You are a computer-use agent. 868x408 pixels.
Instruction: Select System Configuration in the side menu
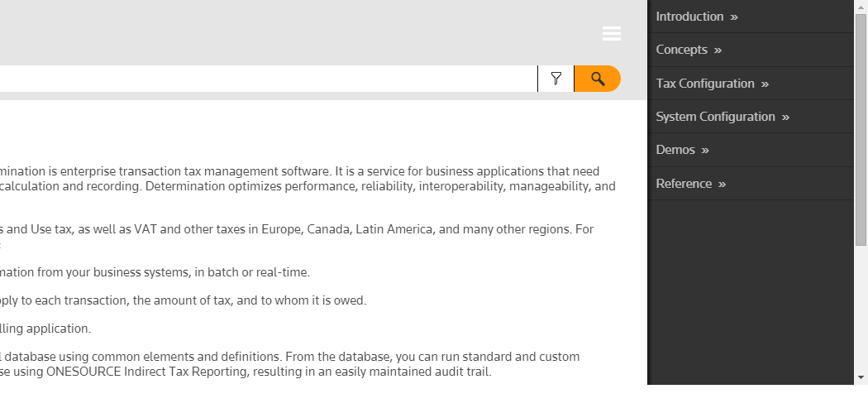[715, 117]
